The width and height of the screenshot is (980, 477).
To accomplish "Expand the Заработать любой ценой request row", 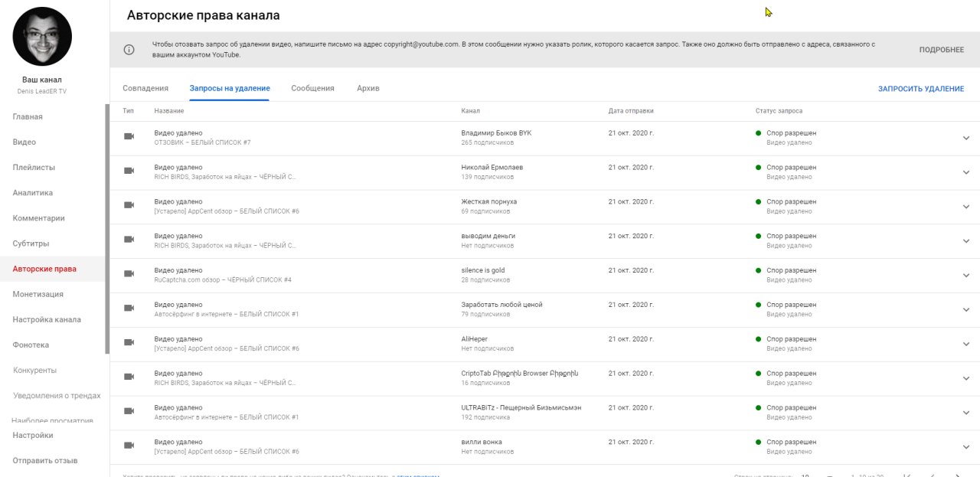I will (x=966, y=310).
